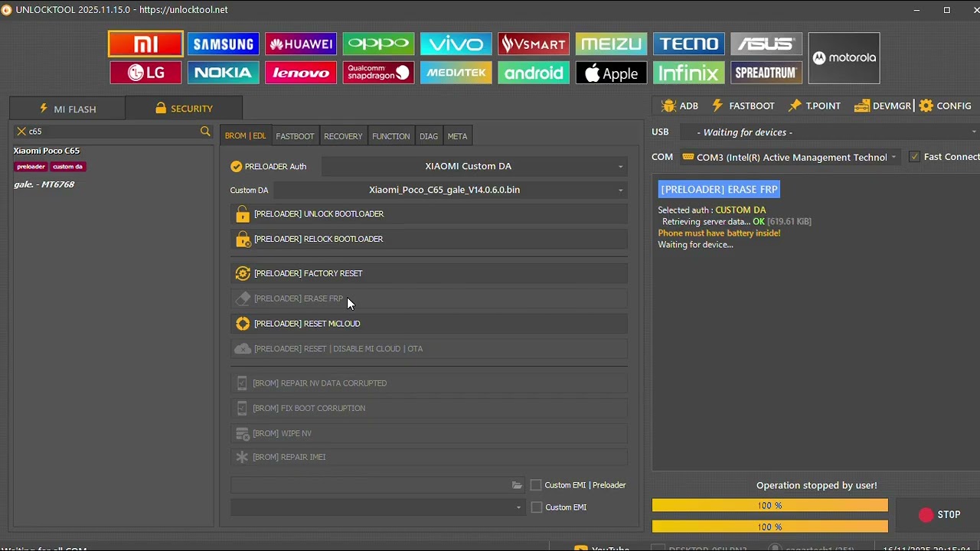Select the vivo brand icon

click(456, 44)
